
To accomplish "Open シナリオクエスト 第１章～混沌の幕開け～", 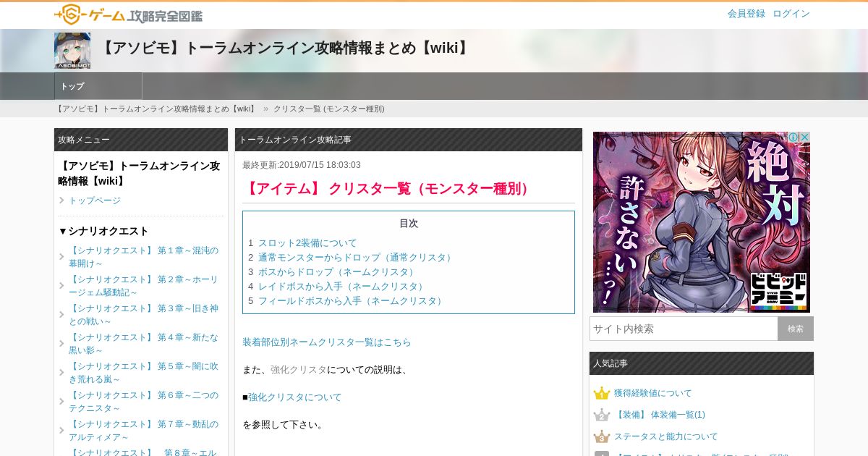I will pyautogui.click(x=143, y=257).
